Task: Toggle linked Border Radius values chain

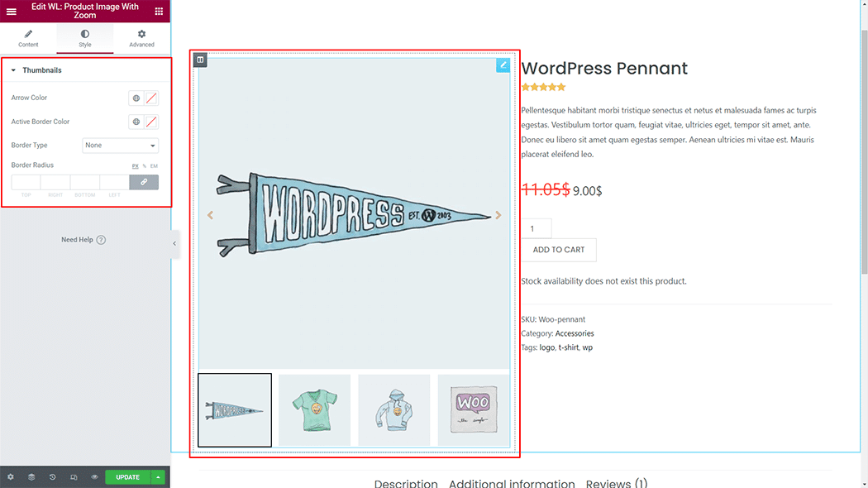Action: click(x=144, y=182)
